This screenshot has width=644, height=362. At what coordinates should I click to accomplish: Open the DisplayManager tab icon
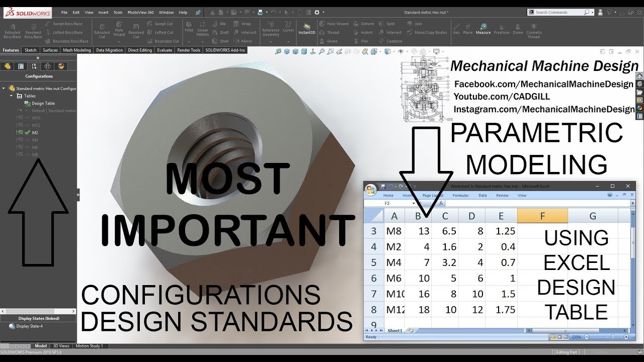pos(61,66)
